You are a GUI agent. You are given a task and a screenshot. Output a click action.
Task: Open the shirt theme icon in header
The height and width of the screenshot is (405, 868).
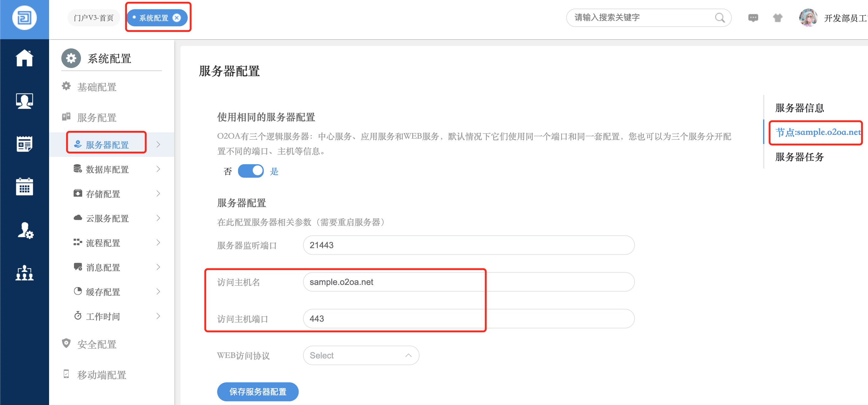[x=777, y=18]
